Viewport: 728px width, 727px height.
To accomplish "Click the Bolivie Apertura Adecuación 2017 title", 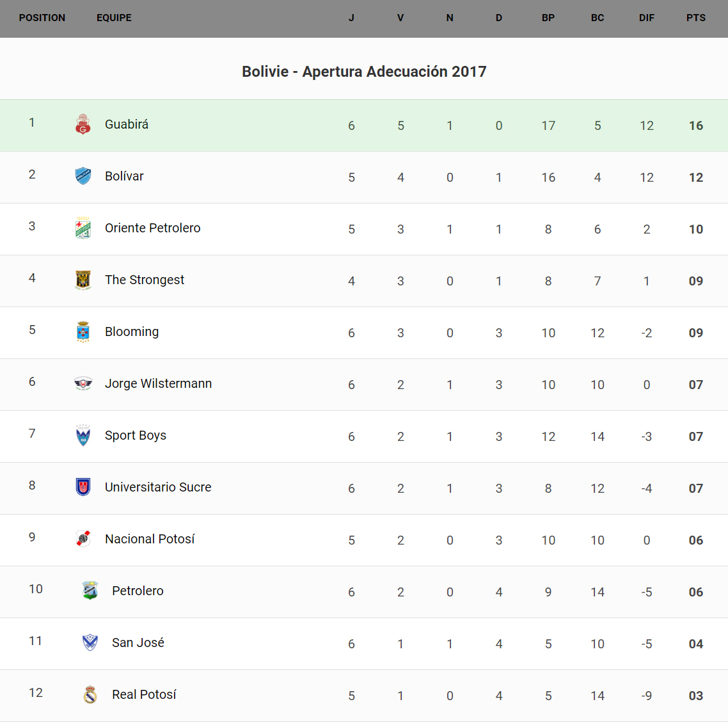I will [x=364, y=72].
